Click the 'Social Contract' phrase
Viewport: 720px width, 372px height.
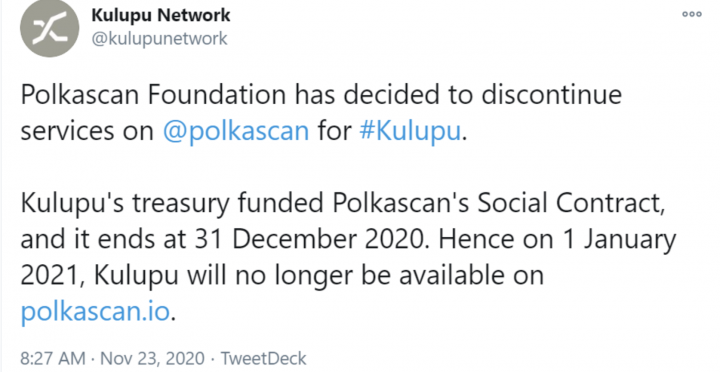[568, 203]
